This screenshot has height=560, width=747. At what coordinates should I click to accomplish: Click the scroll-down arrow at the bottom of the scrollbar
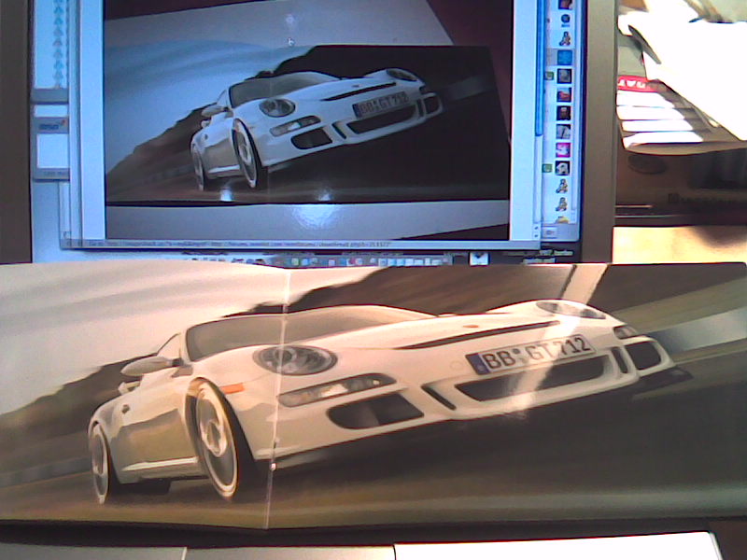pos(536,234)
